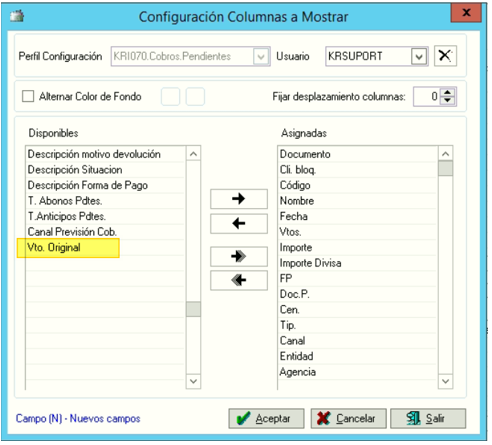Expand the Perfil Configuración dropdown

tap(261, 56)
